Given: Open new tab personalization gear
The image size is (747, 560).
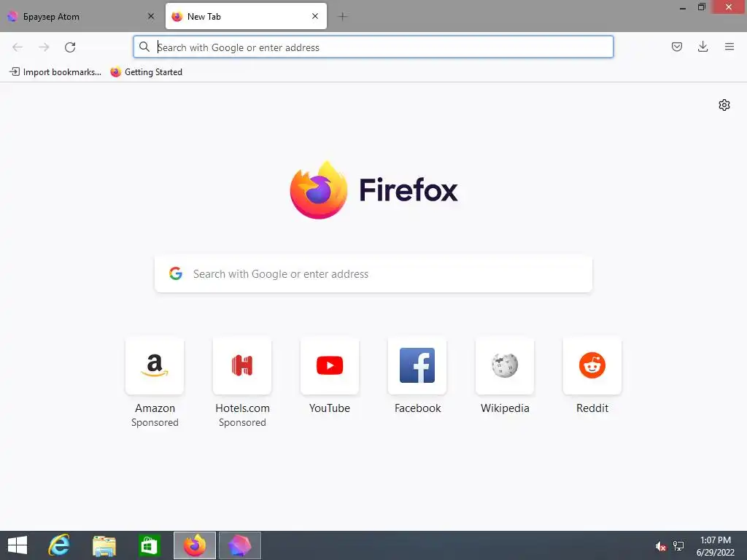Looking at the screenshot, I should tap(724, 105).
